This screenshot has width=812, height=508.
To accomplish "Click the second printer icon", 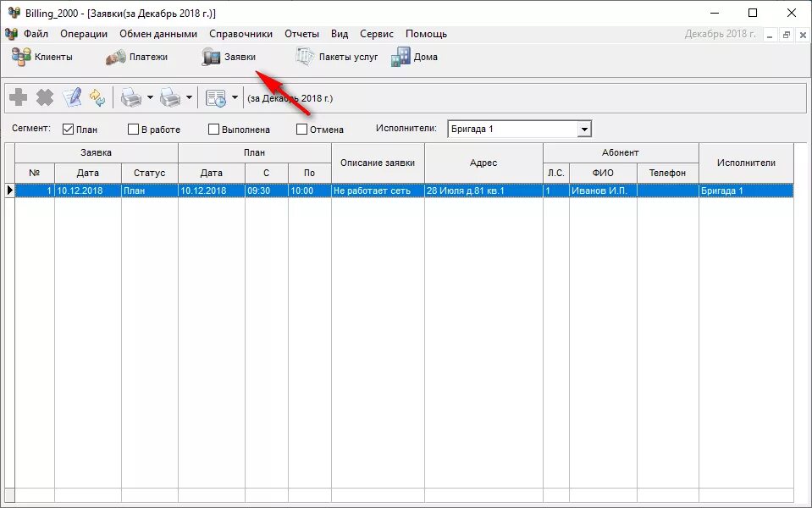I will click(170, 97).
